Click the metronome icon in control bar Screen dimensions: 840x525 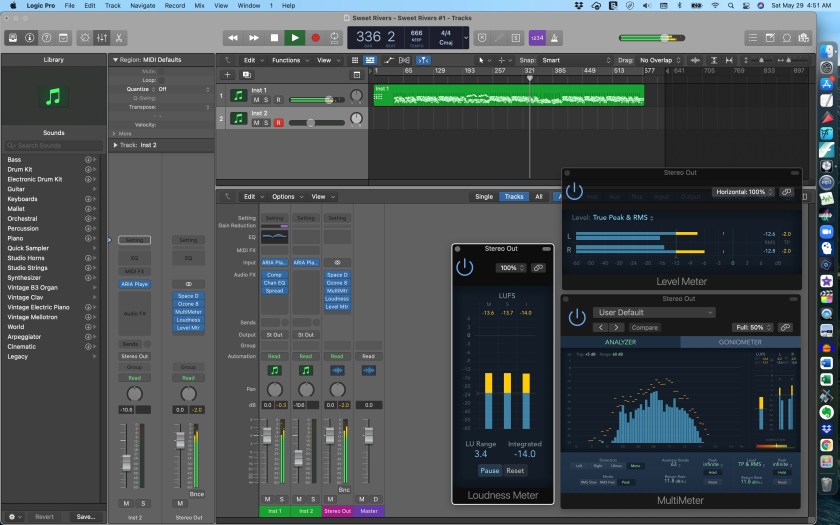tap(554, 38)
